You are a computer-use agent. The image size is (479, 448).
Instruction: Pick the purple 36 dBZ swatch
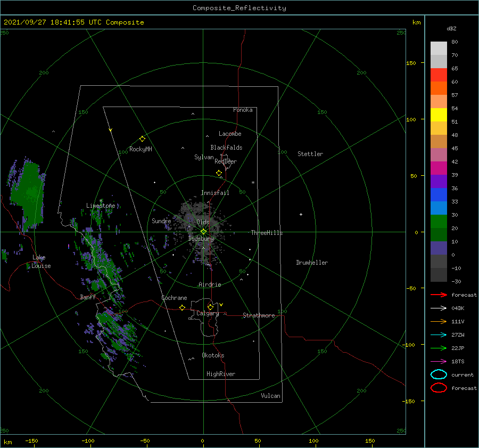tap(439, 182)
